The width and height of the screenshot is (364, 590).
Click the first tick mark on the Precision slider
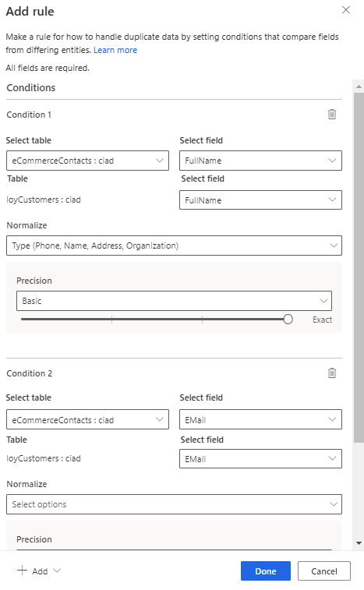click(111, 320)
